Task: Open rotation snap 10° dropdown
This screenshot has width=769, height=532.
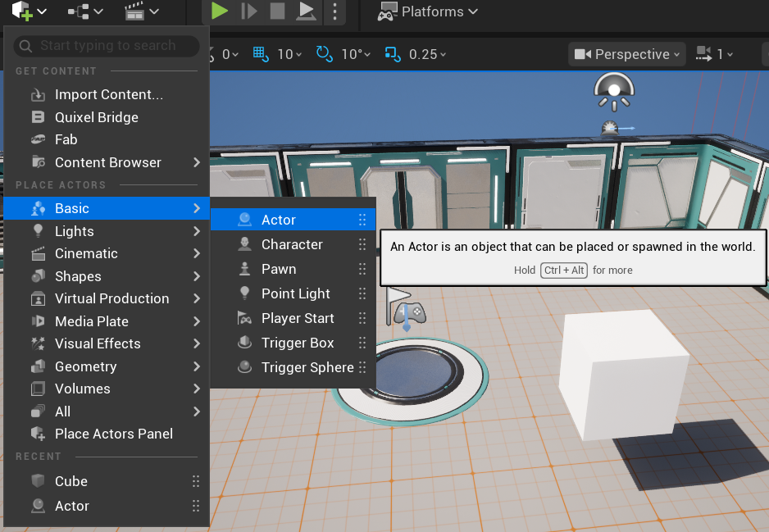Action: coord(356,54)
